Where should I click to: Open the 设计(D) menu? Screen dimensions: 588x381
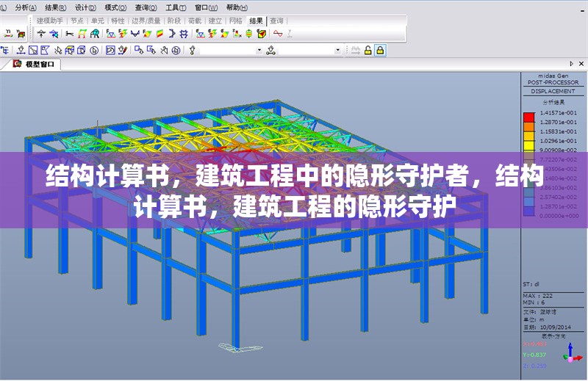(x=86, y=7)
